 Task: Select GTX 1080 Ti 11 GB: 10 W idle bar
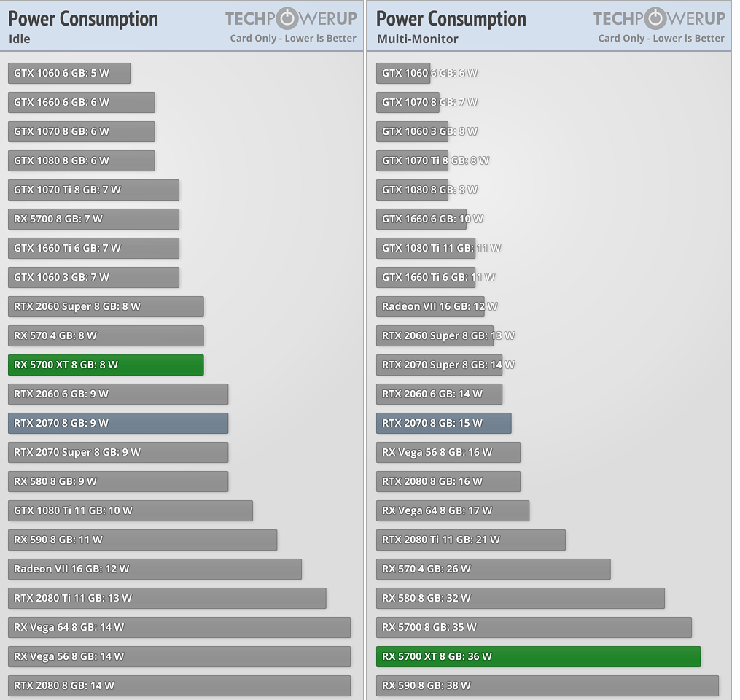131,510
